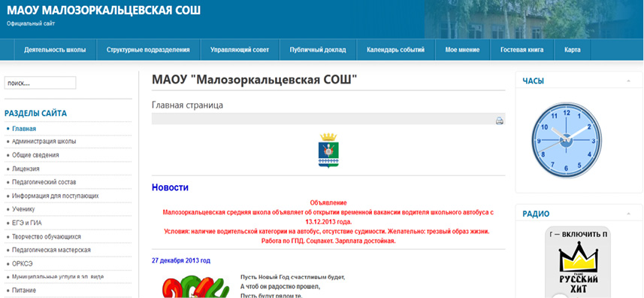Viewport: 644px width, 298px height.
Task: Collapse the РАДИО panel arrow
Action: point(628,214)
